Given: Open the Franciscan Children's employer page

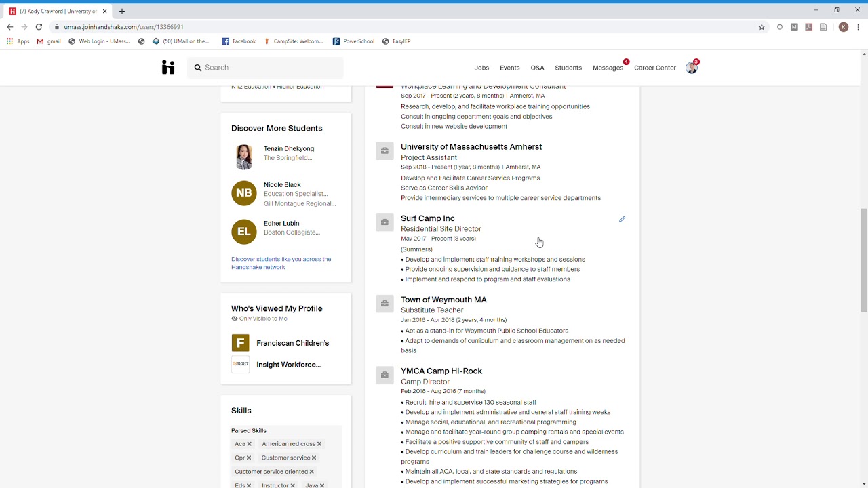Looking at the screenshot, I should (293, 343).
